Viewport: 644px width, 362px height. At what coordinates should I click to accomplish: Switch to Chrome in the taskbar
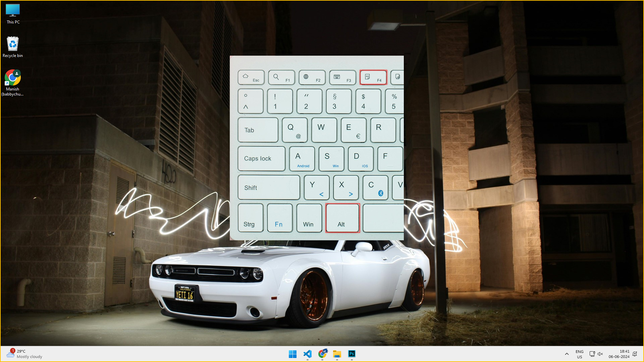click(x=322, y=354)
